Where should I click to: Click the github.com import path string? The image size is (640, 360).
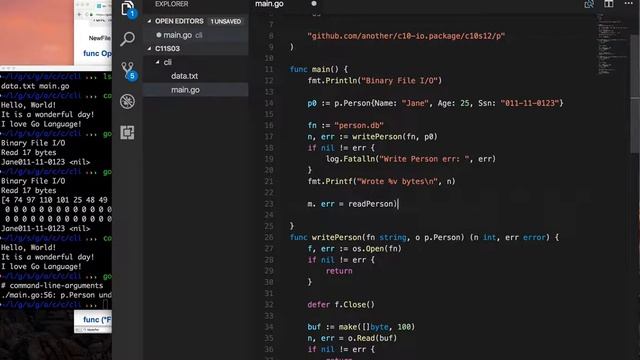406,36
